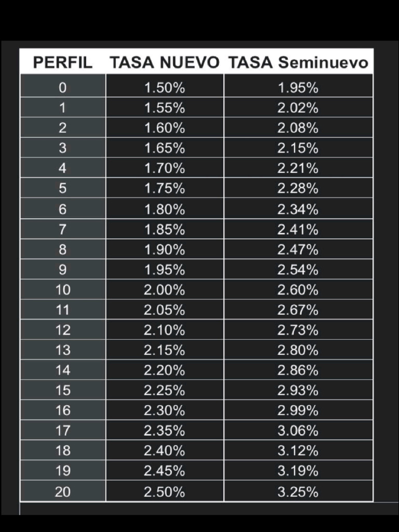Select the perfil 13 cell
This screenshot has width=399, height=532.
pyautogui.click(x=62, y=350)
